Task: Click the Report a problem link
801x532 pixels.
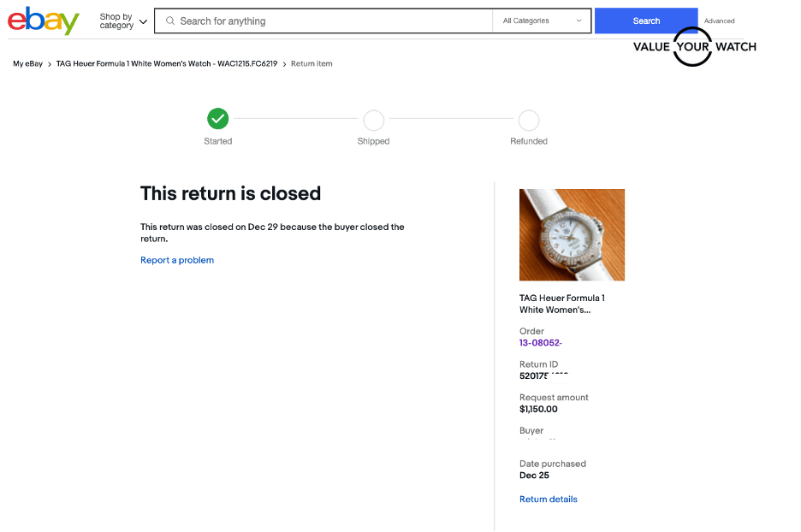Action: [177, 260]
